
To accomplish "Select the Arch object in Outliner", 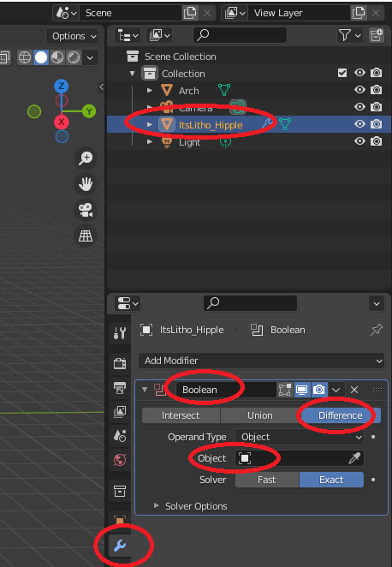I will 188,91.
